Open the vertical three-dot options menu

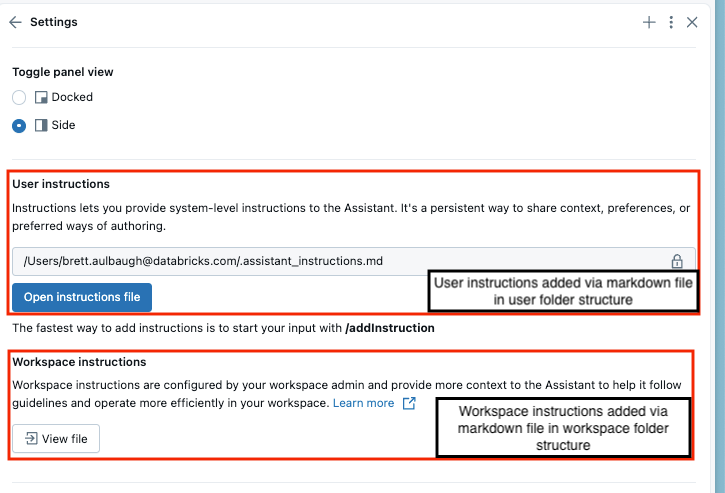pos(671,22)
